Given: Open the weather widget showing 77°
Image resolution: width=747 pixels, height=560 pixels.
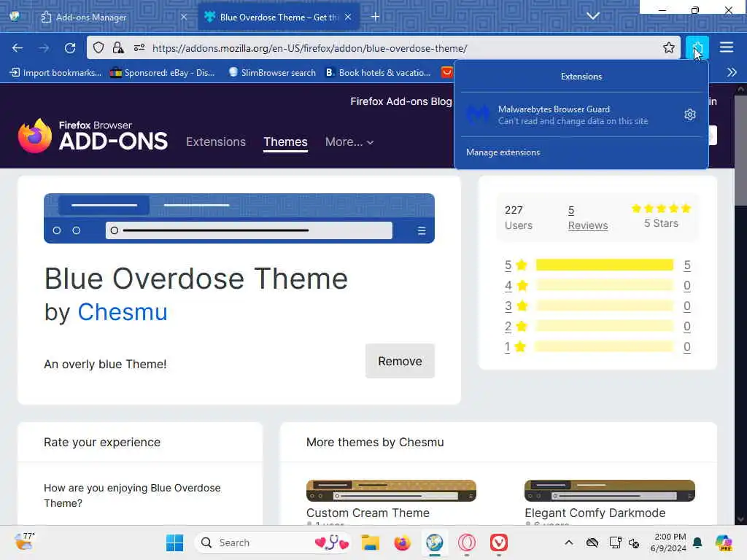Looking at the screenshot, I should [25, 542].
